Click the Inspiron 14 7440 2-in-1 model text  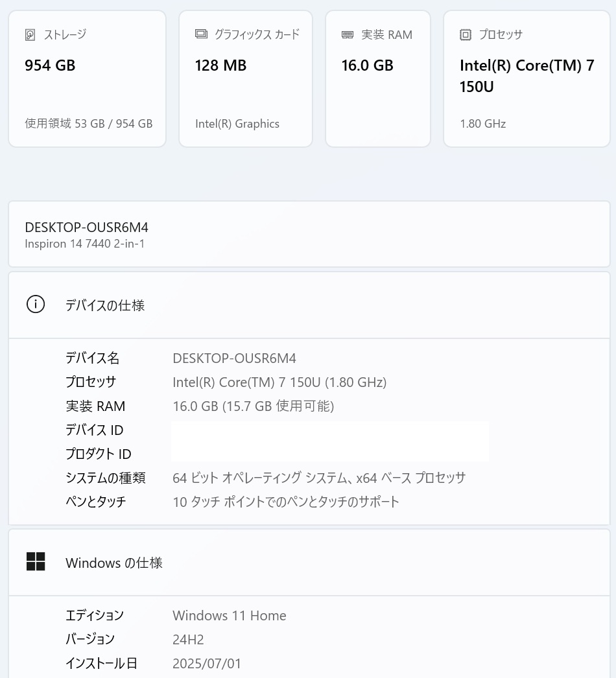[85, 244]
